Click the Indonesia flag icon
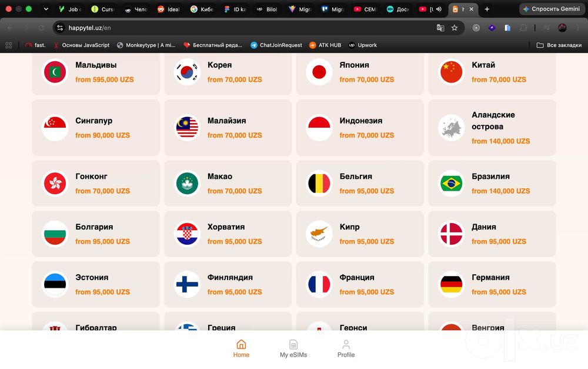The image size is (588, 369). pyautogui.click(x=319, y=128)
